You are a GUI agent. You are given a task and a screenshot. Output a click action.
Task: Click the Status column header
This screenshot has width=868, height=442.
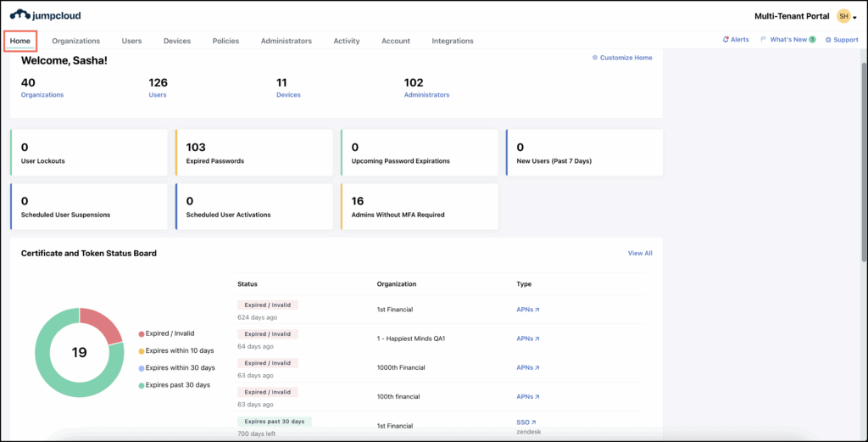click(x=248, y=284)
